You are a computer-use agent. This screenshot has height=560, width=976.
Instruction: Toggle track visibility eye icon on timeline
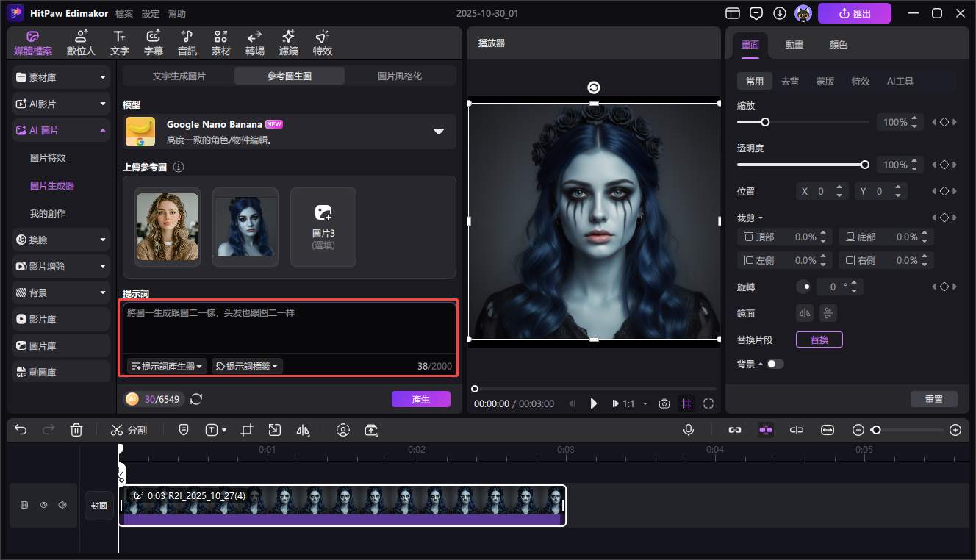43,505
